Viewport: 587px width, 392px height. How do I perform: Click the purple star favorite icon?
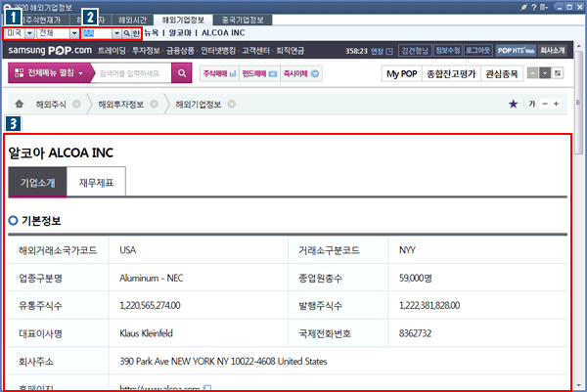(x=514, y=104)
